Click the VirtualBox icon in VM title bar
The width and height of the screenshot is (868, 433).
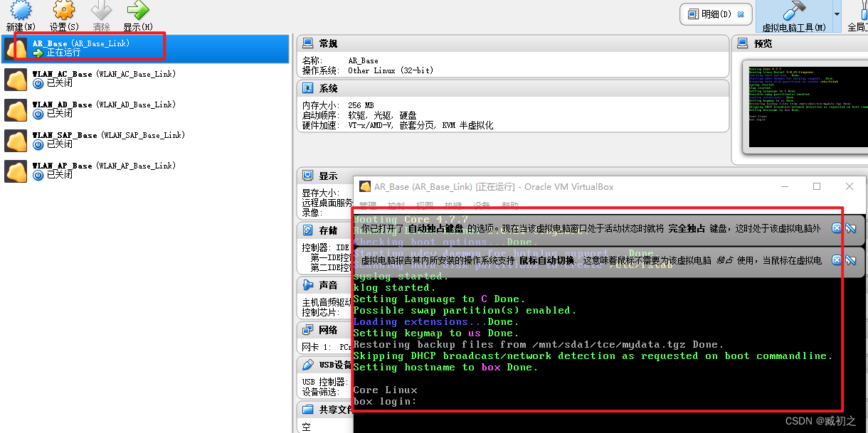coord(365,187)
